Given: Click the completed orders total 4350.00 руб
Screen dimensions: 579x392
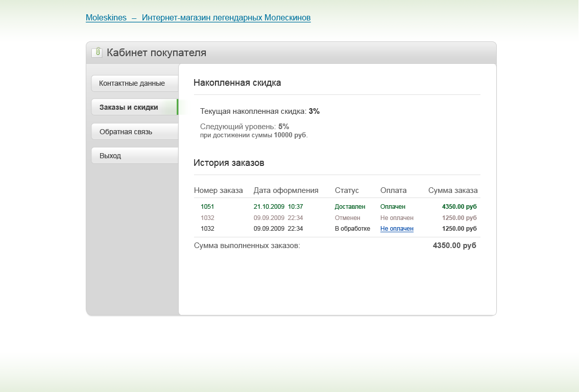Looking at the screenshot, I should [454, 246].
